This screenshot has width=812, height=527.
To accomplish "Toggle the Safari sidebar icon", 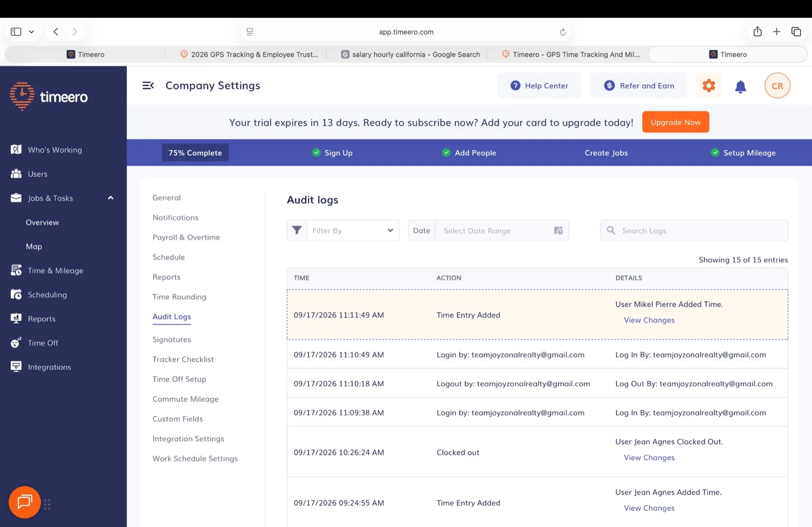I will coord(16,31).
